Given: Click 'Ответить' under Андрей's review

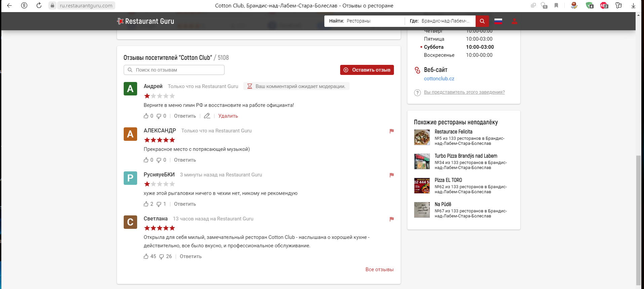Looking at the screenshot, I should point(185,116).
